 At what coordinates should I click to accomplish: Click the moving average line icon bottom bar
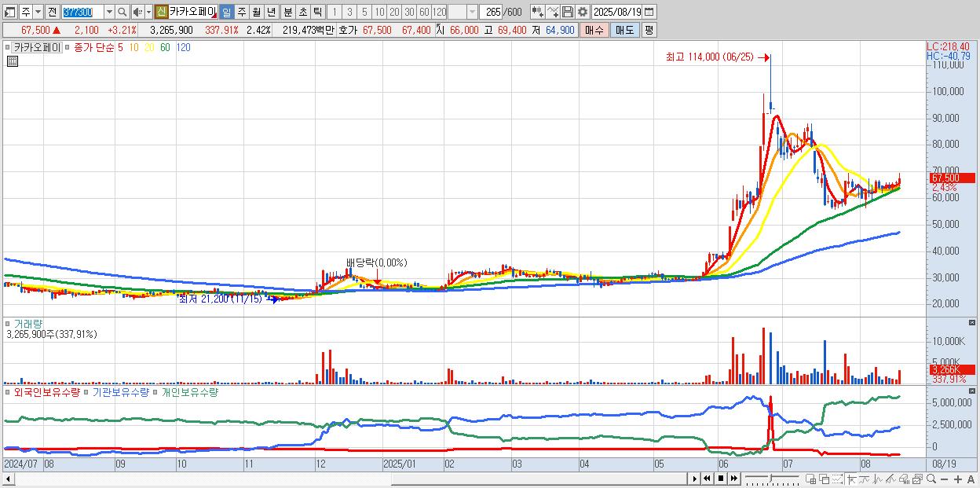pyautogui.click(x=865, y=479)
